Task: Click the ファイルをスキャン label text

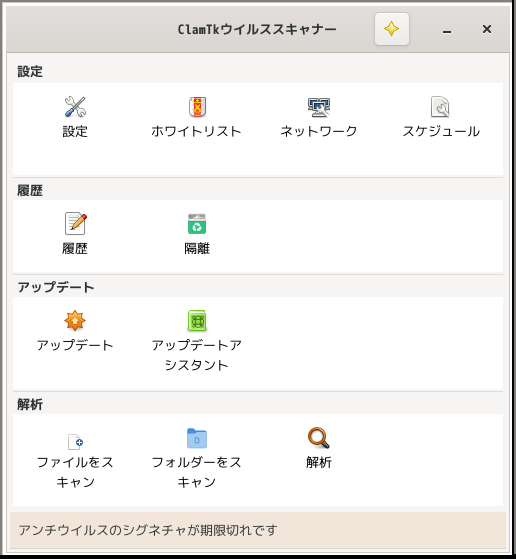Action: coord(75,472)
